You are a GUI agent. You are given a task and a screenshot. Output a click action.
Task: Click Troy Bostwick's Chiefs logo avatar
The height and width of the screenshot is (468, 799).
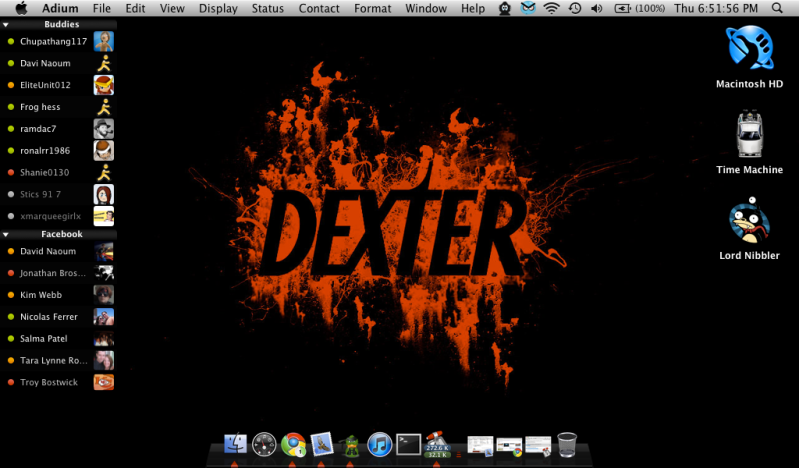tap(103, 382)
